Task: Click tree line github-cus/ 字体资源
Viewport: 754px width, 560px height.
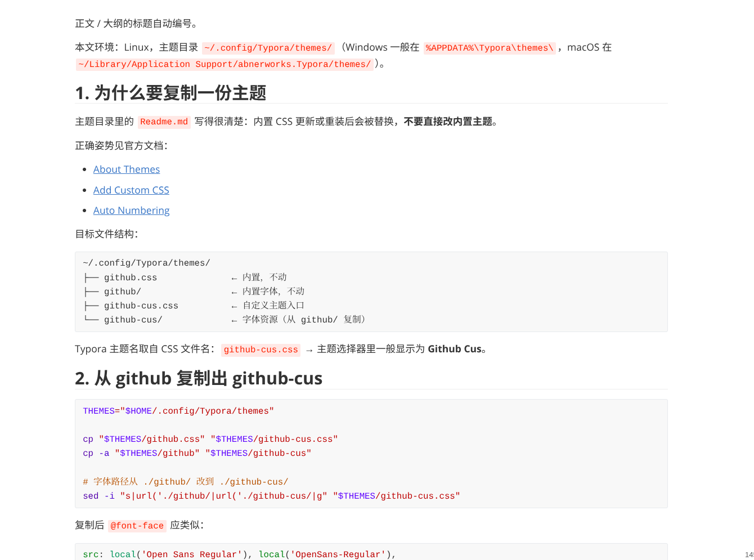Action: [226, 320]
